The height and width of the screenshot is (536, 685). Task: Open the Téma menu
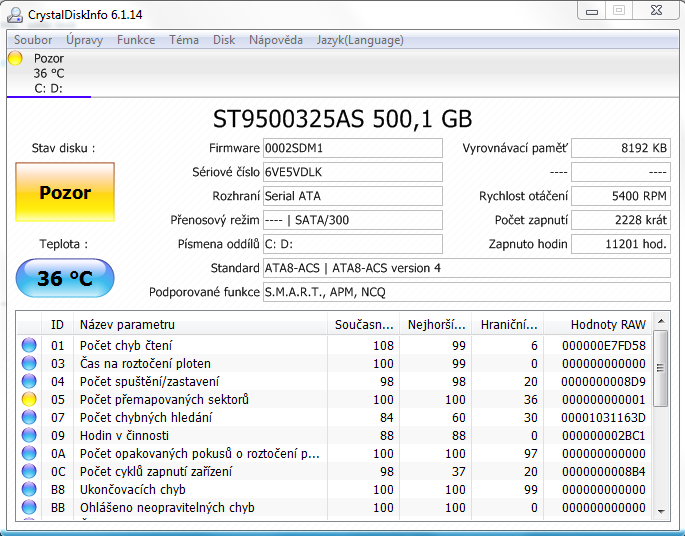tap(183, 40)
